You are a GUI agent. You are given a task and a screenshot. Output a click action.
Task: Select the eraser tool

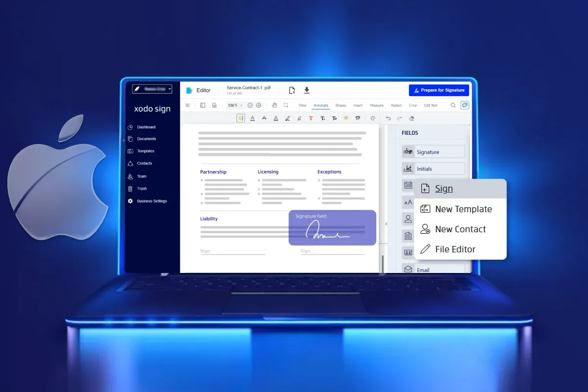pyautogui.click(x=412, y=118)
